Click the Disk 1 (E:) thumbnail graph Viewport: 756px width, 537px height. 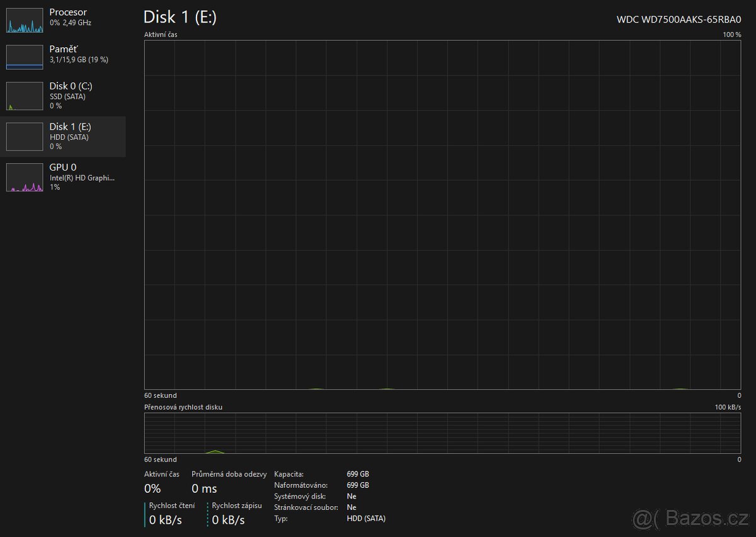tap(25, 136)
